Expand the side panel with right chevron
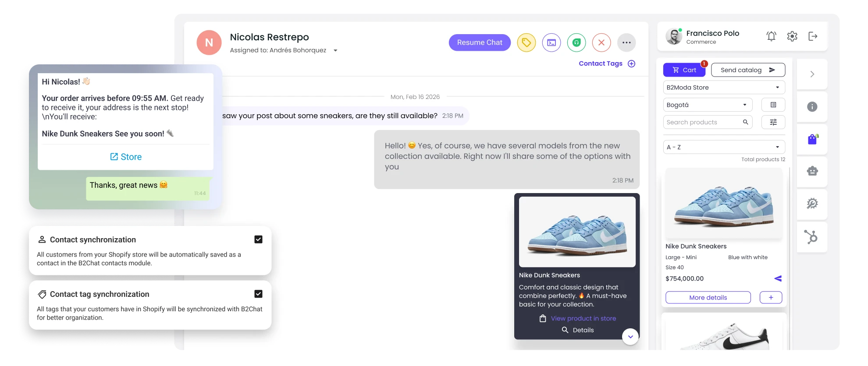Screen dimensions: 868x366 pos(812,74)
